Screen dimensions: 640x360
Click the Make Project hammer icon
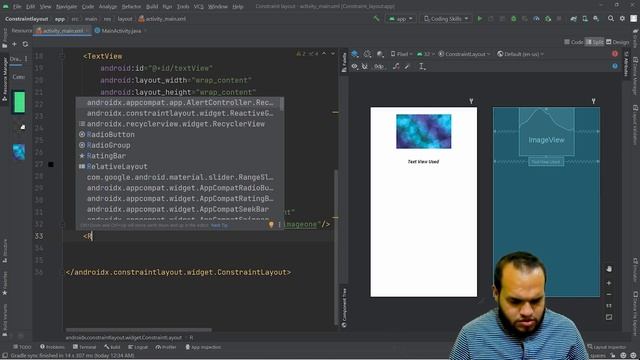point(376,19)
